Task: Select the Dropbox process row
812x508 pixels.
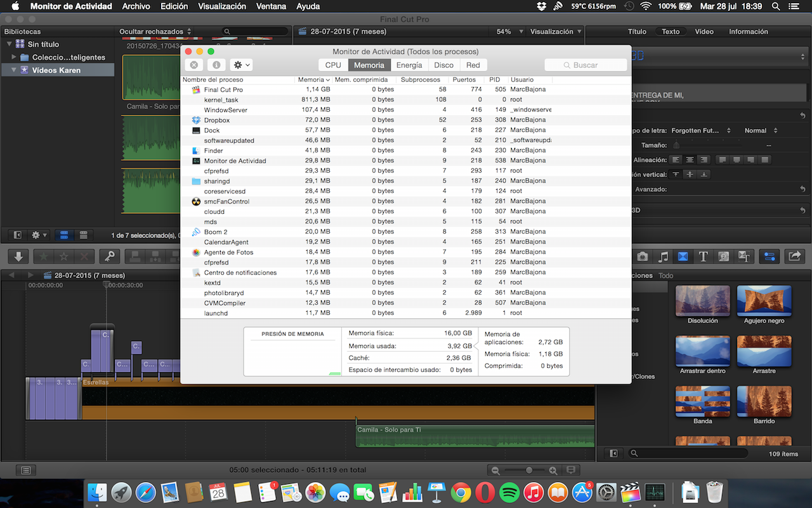Action: pyautogui.click(x=406, y=120)
